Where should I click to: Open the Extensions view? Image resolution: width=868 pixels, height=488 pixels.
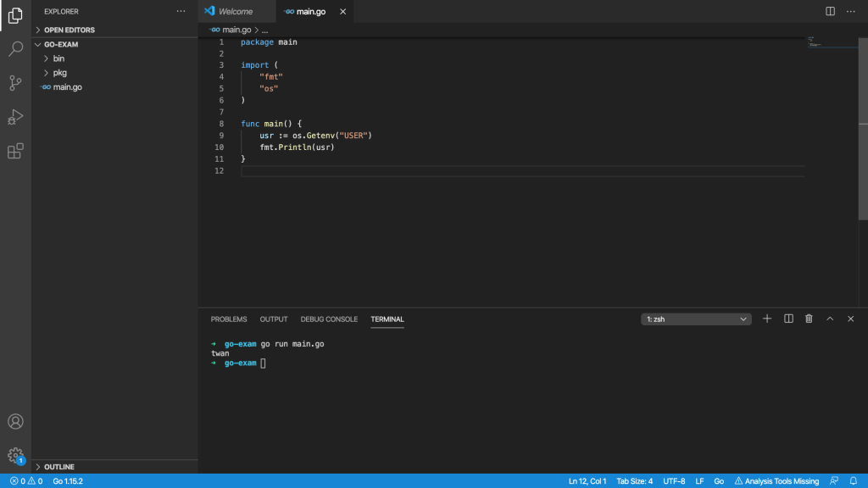tap(15, 152)
